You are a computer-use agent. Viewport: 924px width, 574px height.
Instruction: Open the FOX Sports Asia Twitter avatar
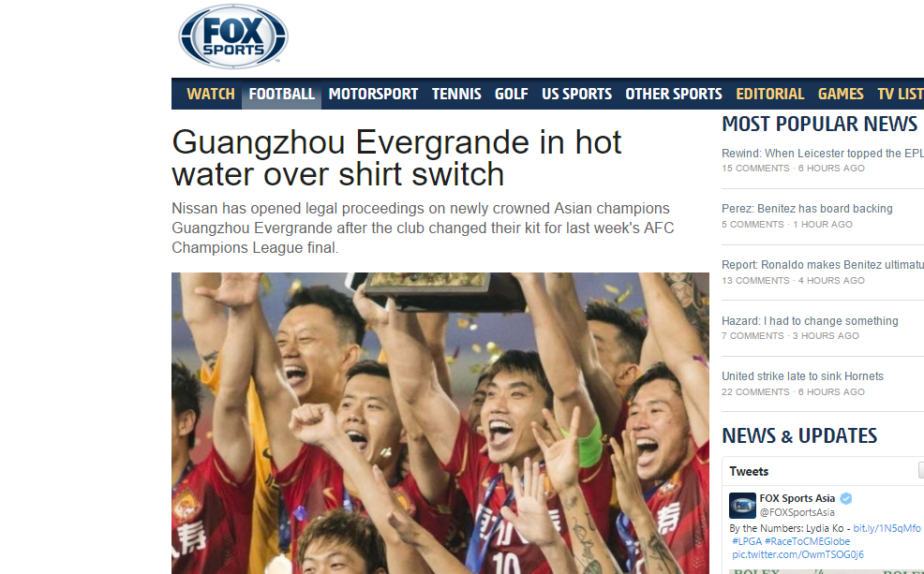742,505
